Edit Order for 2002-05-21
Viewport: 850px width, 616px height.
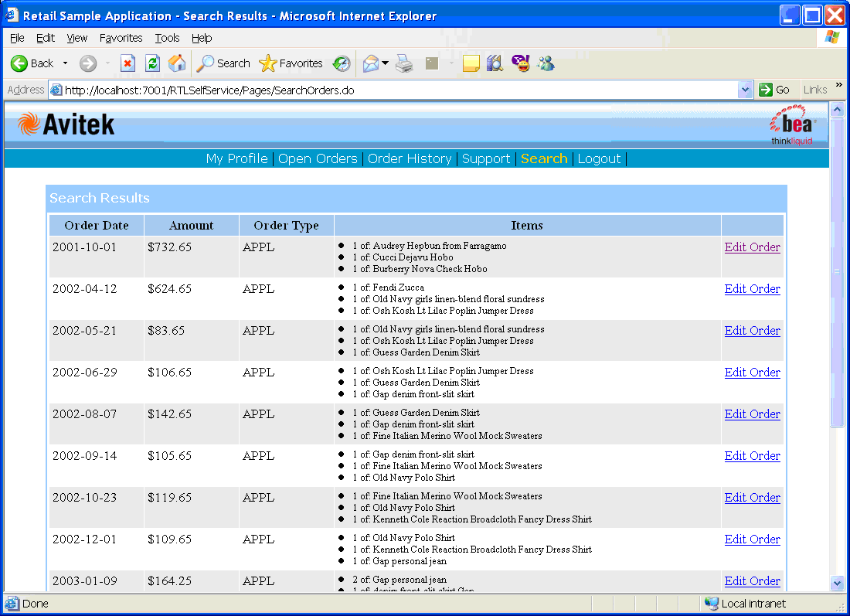753,331
